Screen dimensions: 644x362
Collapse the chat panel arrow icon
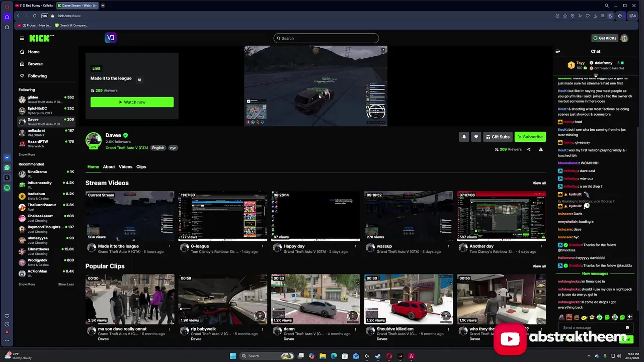pos(557,51)
